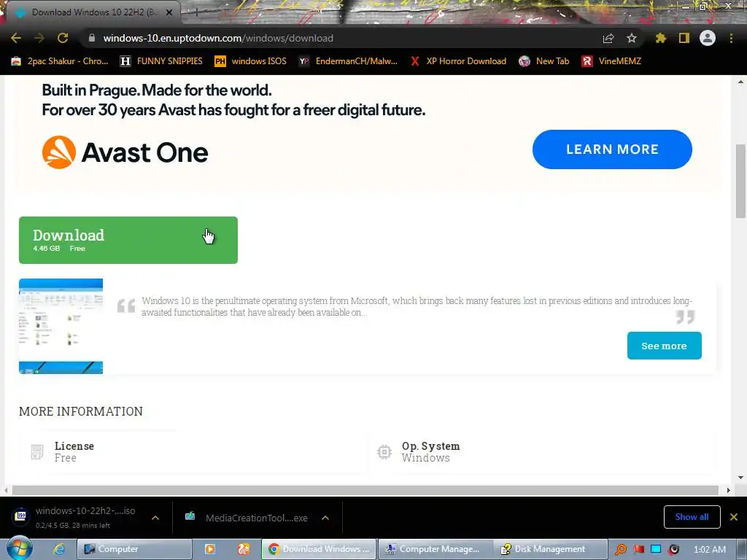Reload the current page

pos(63,38)
